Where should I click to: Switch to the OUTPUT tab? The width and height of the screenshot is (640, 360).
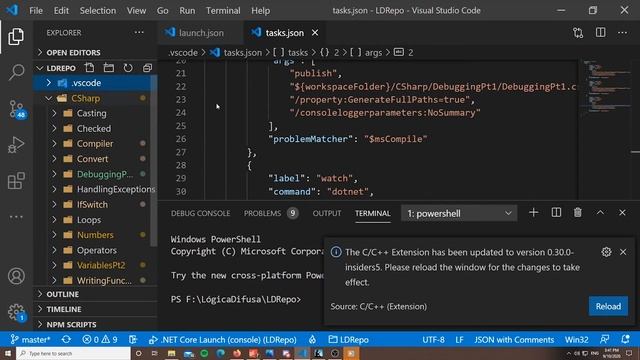327,213
